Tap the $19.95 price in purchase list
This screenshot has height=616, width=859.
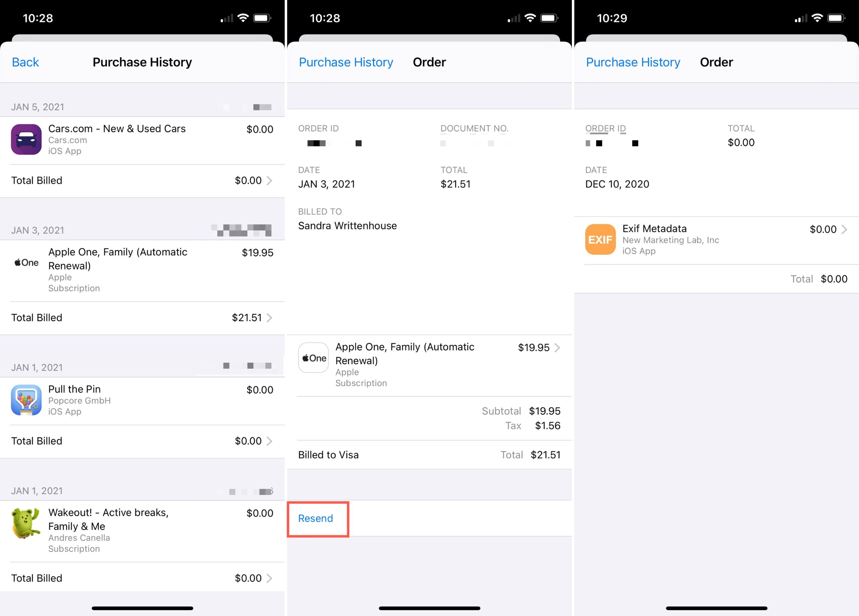[258, 253]
